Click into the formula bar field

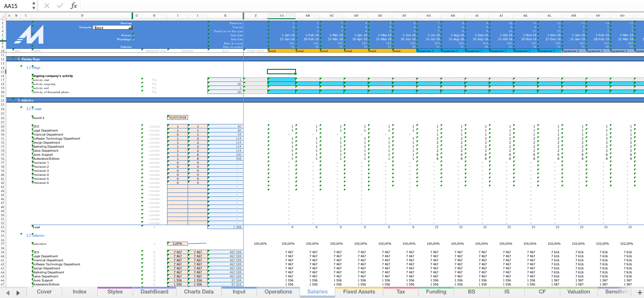[x=362, y=6]
